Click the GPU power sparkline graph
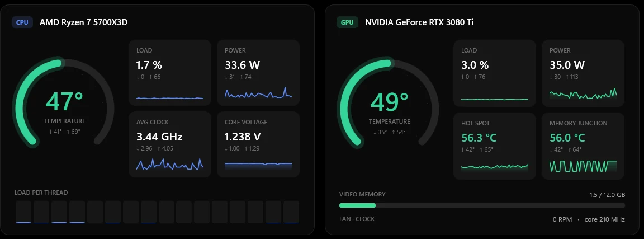Viewport: 644px width, 239px height. pyautogui.click(x=583, y=94)
